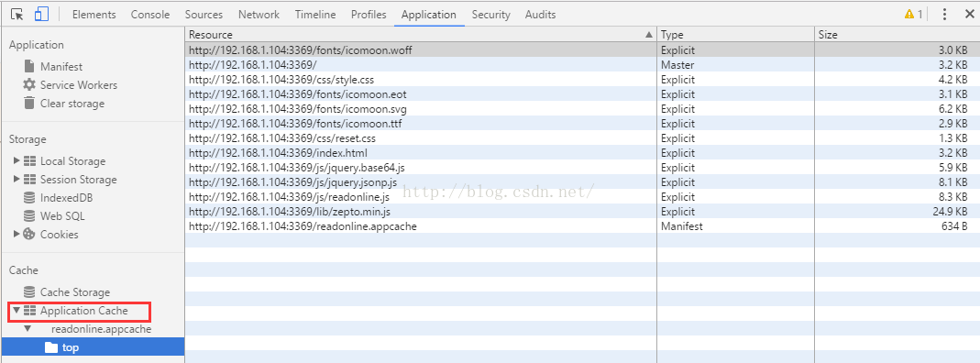Select the js/jquery.jsonp.js resource row
Screen dimensions: 980x363
coord(582,181)
